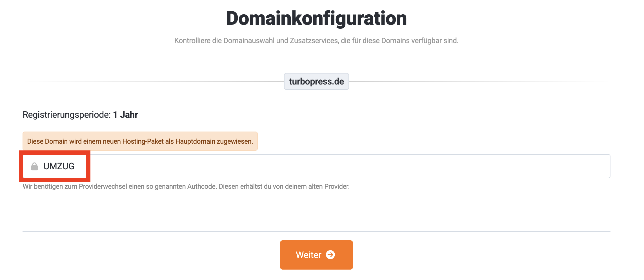Click the Domainkonfiguration heading
Screen dimensions: 644x280
point(316,18)
